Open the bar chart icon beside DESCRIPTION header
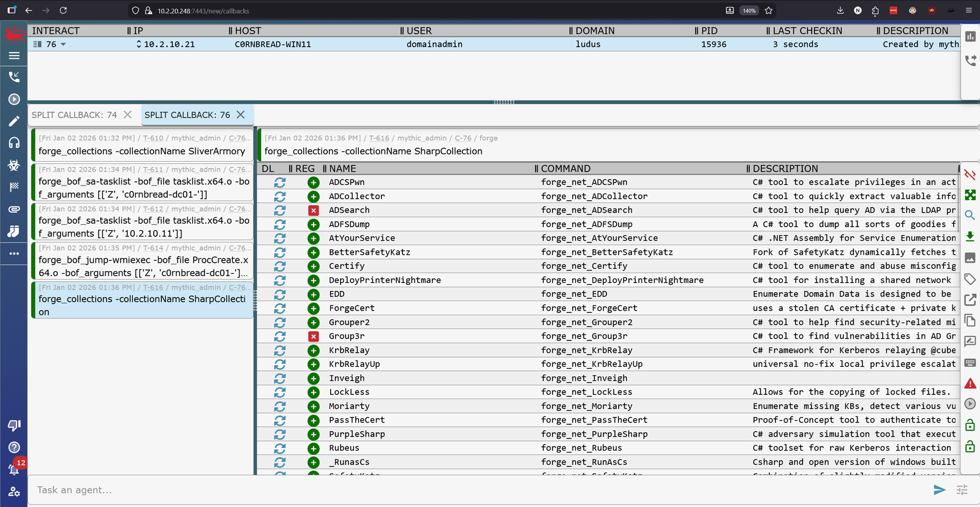This screenshot has width=980, height=507. [971, 37]
